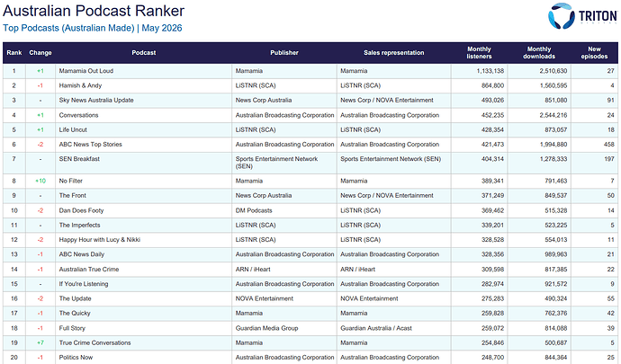Select 'ABC News Daily' podcast name
Image resolution: width=621 pixels, height=364 pixels.
82,254
